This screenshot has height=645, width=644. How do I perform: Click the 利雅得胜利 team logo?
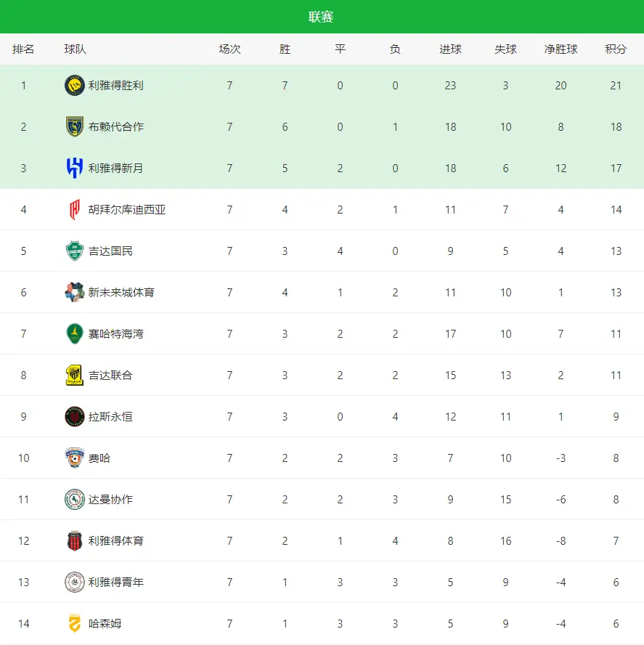click(75, 85)
